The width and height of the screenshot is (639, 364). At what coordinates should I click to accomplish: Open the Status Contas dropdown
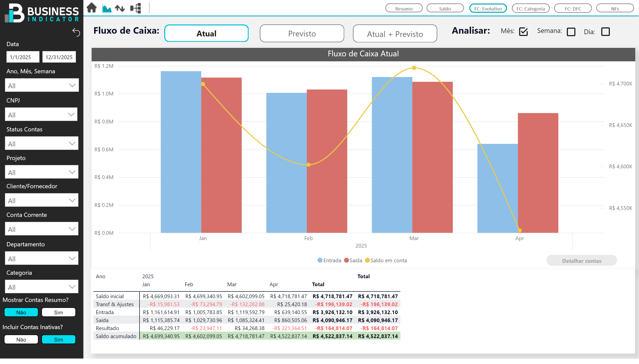tap(41, 144)
